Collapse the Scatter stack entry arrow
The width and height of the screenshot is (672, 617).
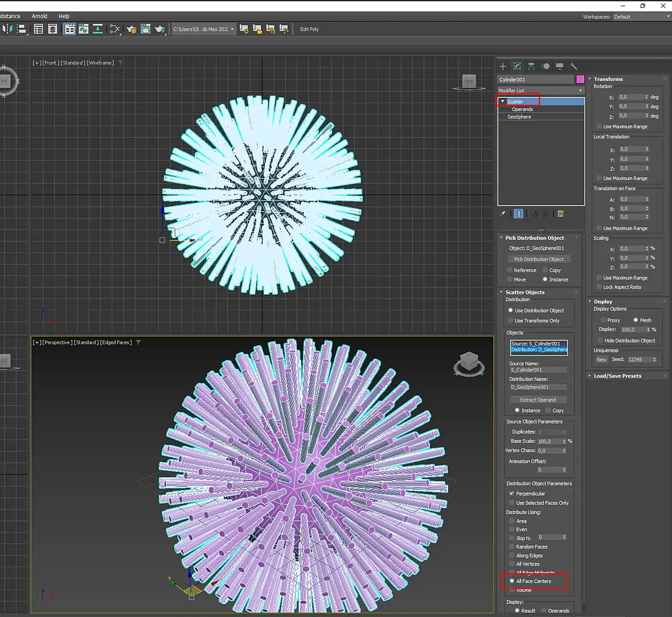pyautogui.click(x=502, y=101)
